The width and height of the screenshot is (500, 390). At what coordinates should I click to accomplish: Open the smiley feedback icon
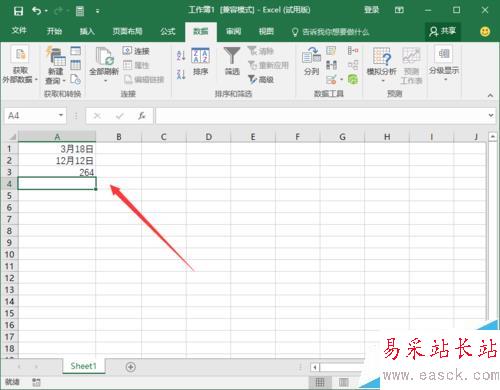point(485,32)
